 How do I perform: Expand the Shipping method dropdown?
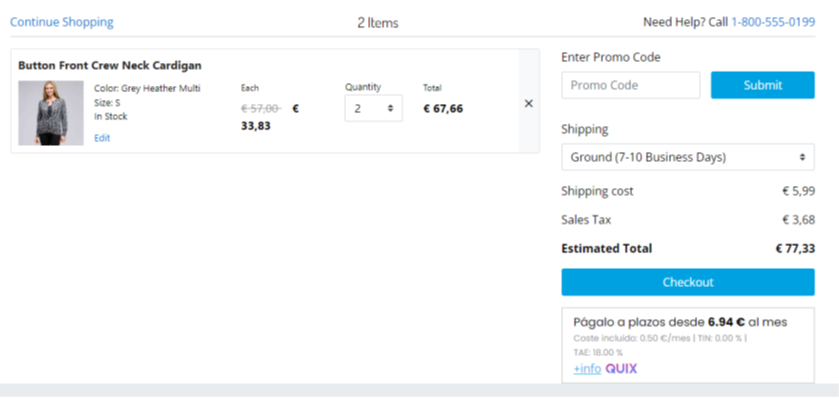pos(688,157)
